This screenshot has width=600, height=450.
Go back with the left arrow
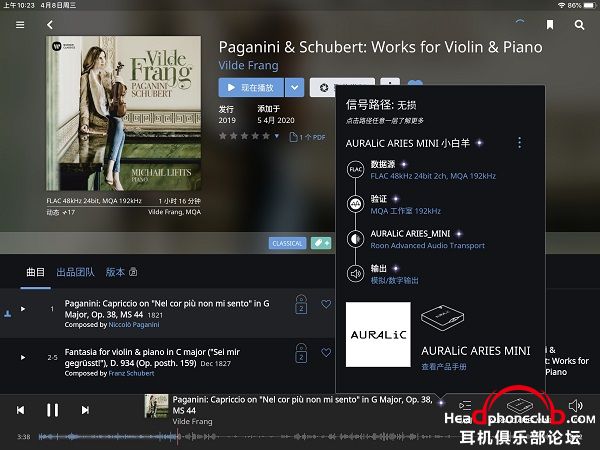[x=50, y=25]
